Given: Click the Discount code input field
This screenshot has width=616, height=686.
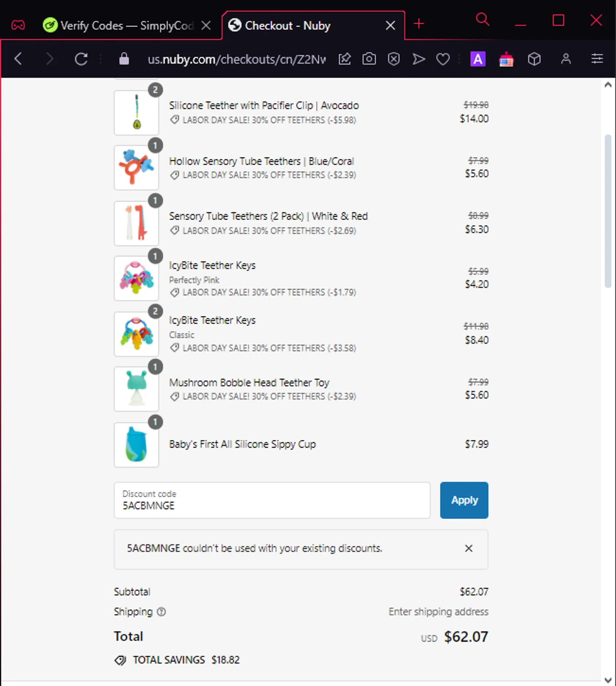Looking at the screenshot, I should [272, 500].
